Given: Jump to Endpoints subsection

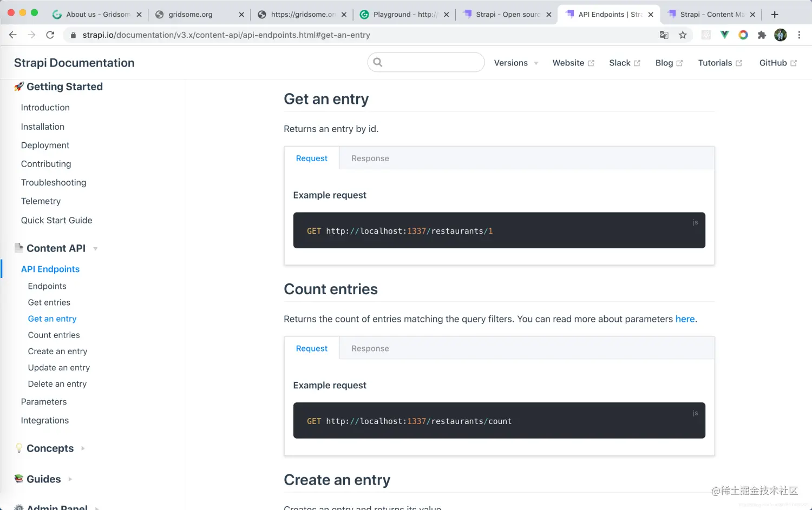Looking at the screenshot, I should (x=47, y=286).
